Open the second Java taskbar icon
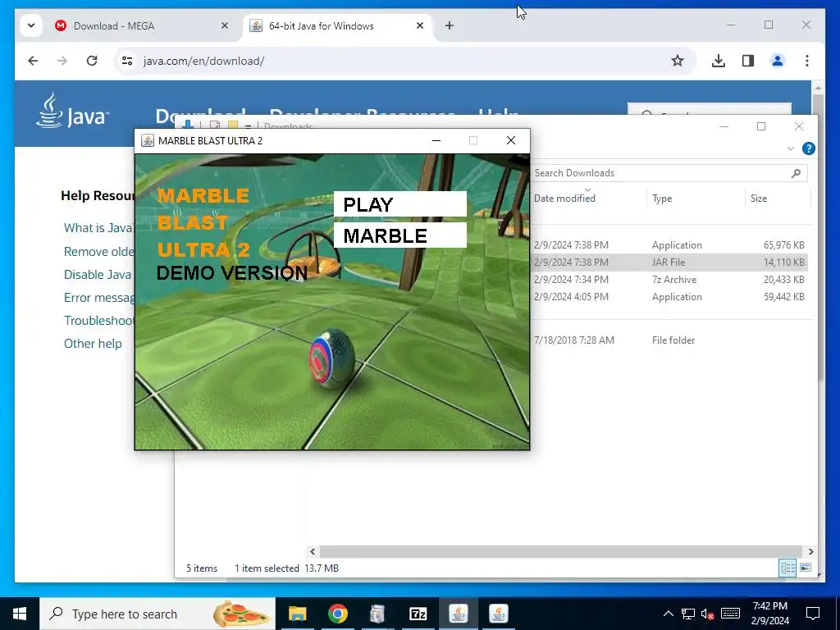Image resolution: width=840 pixels, height=630 pixels. pos(498,614)
